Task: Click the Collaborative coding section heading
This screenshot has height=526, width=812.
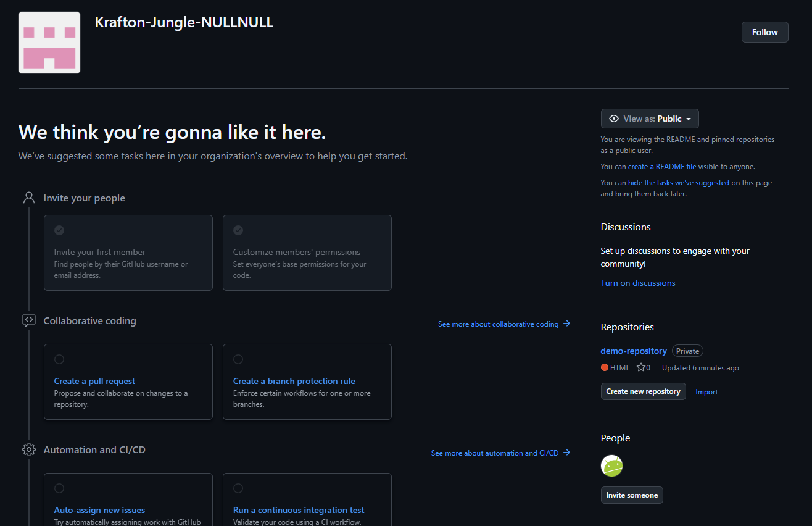Action: click(90, 320)
